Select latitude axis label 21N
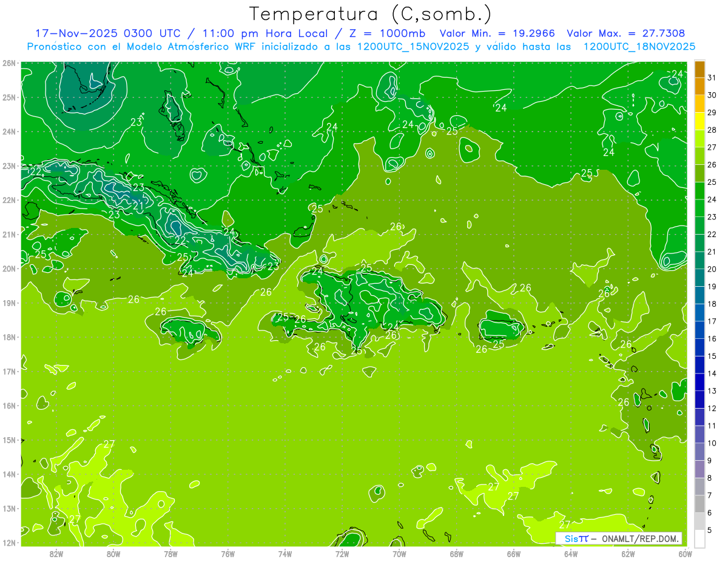The width and height of the screenshot is (728, 562). pyautogui.click(x=9, y=234)
